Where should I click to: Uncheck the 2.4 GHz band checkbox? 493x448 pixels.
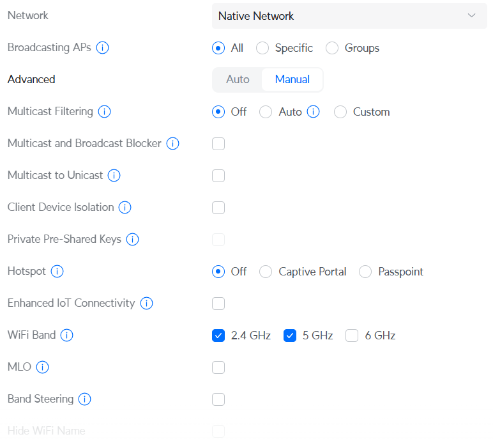(218, 336)
